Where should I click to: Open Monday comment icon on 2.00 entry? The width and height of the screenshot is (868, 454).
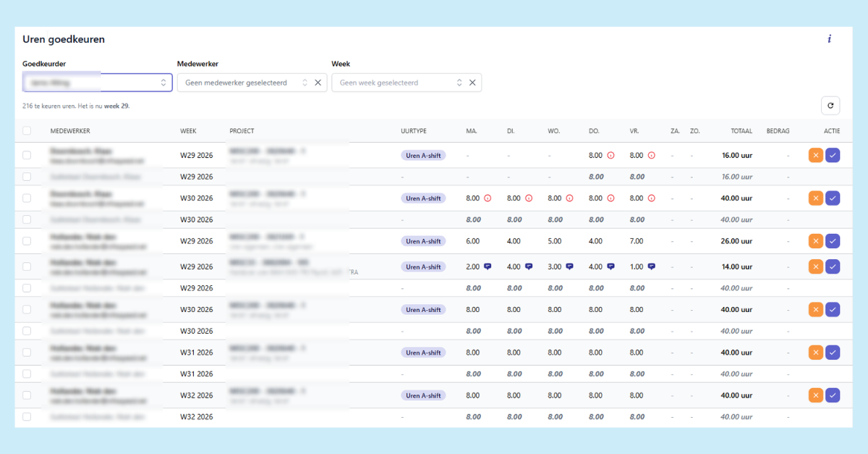tap(488, 266)
